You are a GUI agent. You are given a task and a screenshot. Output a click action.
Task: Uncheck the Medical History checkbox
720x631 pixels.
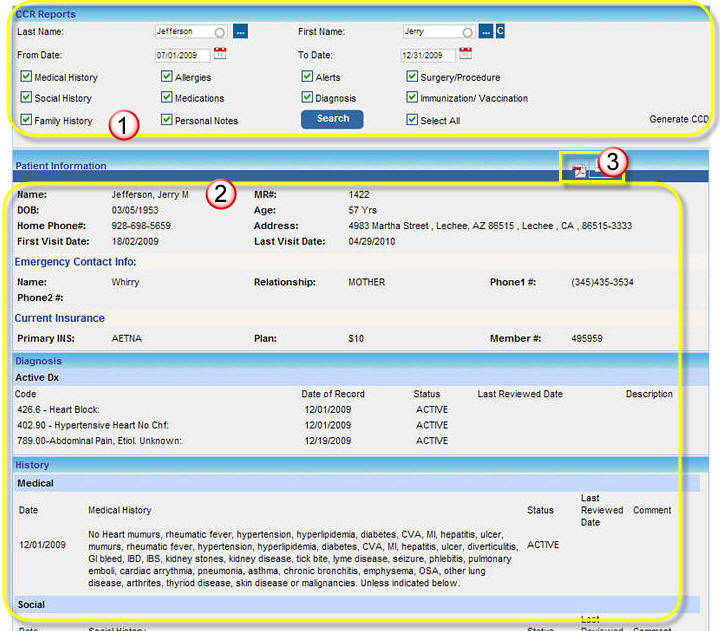pos(26,77)
